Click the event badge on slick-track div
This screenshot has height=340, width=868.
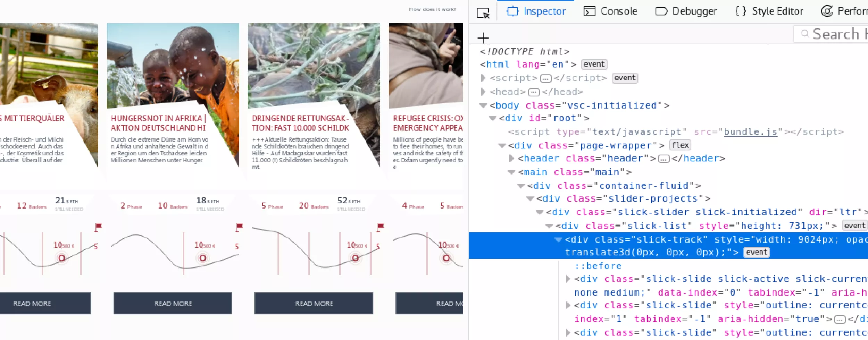756,252
